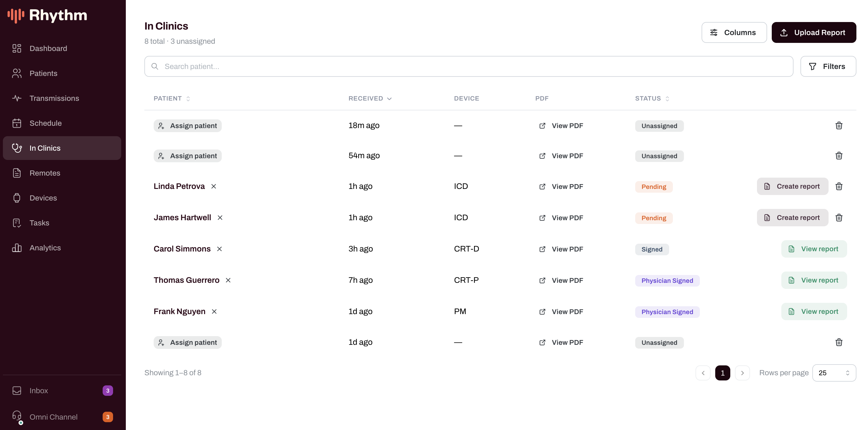Click the Thomas Guerrero patient name
Image resolution: width=868 pixels, height=430 pixels.
coord(186,280)
